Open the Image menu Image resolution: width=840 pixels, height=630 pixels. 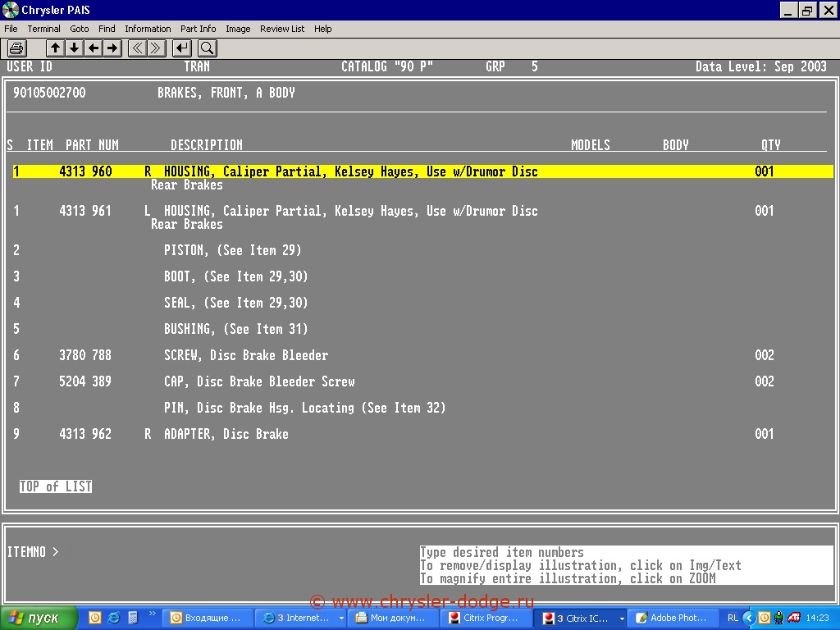coord(238,29)
